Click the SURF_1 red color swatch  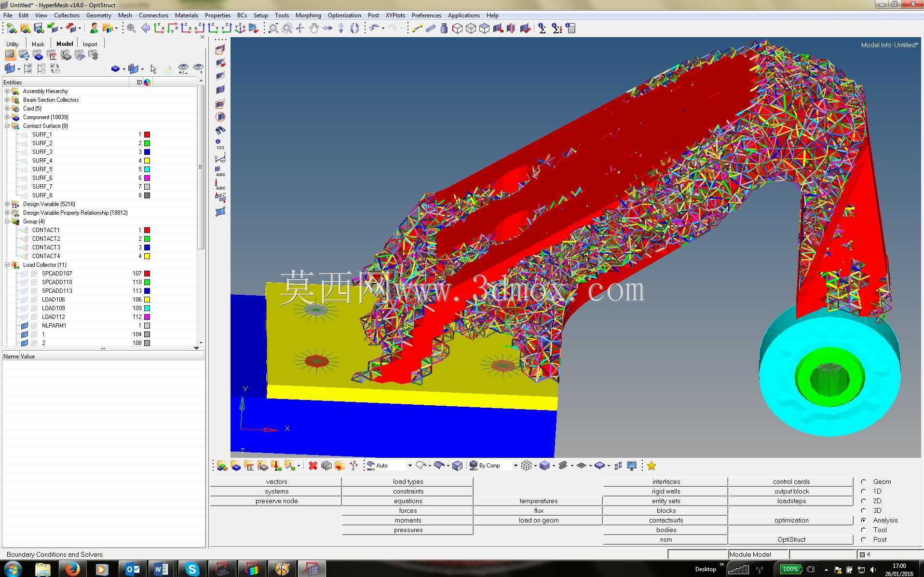147,135
